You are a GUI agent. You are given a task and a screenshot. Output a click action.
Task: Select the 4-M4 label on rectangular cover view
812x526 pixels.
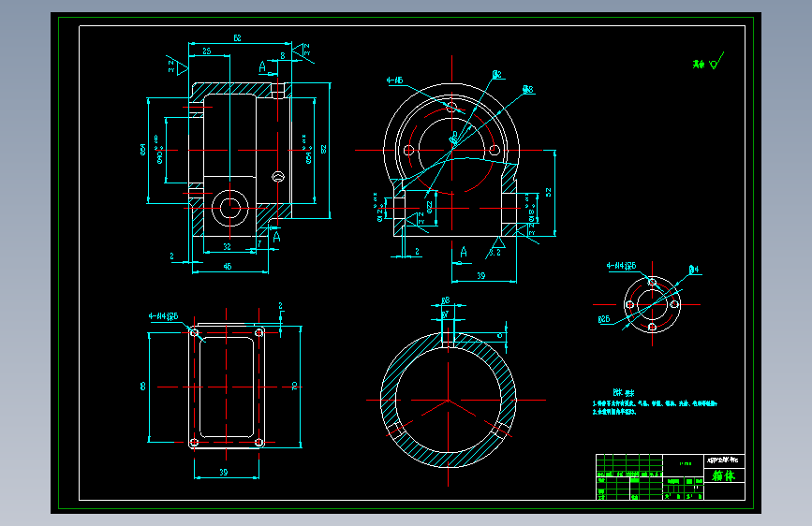[163, 315]
